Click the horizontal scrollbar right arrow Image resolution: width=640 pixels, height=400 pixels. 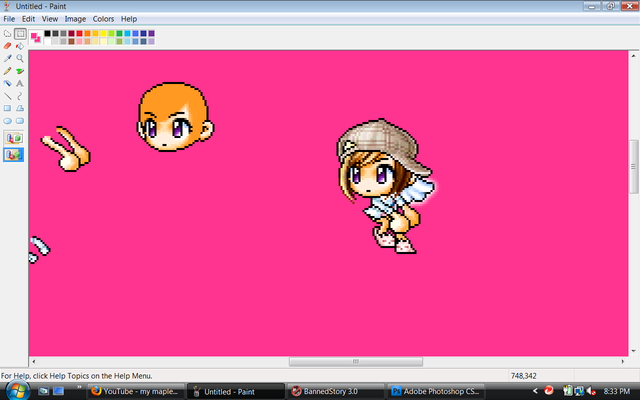(x=623, y=361)
